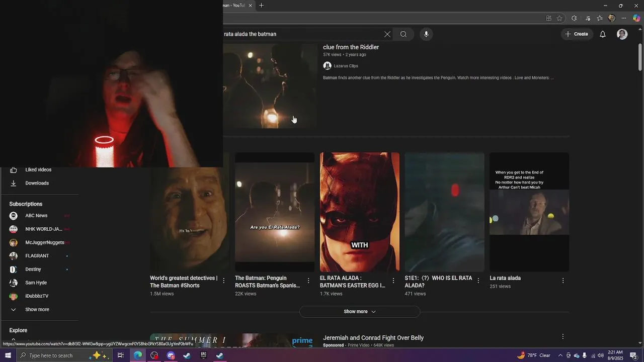644x362 pixels.
Task: Open Edge split screen icon in address bar
Action: click(549, 18)
